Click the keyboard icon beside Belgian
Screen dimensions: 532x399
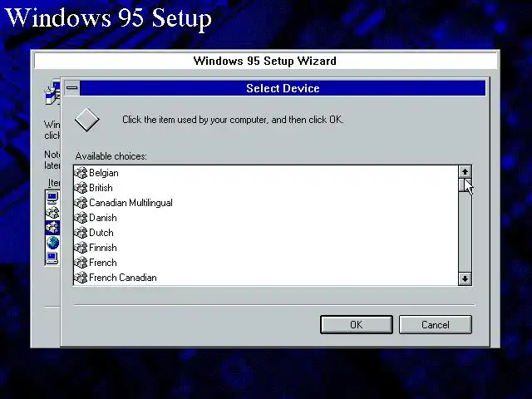81,173
